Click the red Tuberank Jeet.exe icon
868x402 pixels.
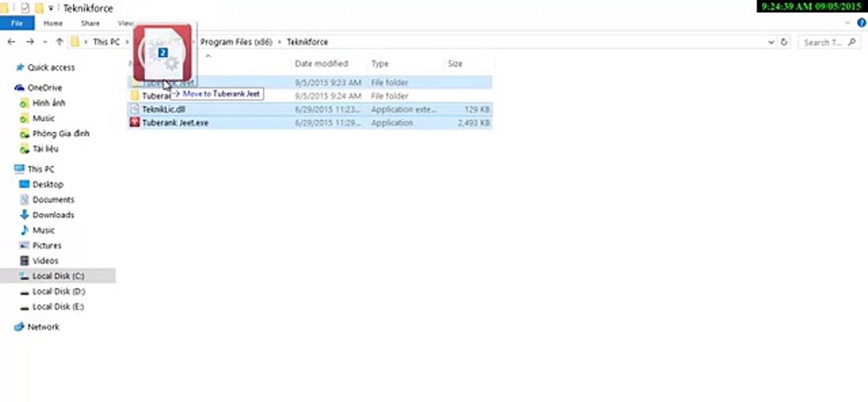coord(134,123)
